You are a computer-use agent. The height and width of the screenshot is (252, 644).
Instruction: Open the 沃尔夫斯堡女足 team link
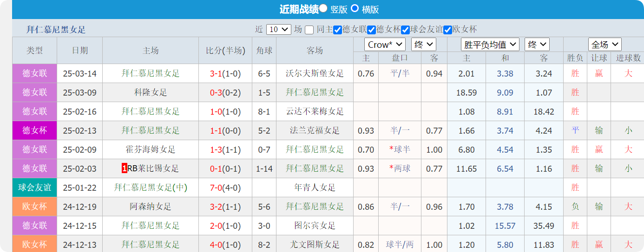315,73
